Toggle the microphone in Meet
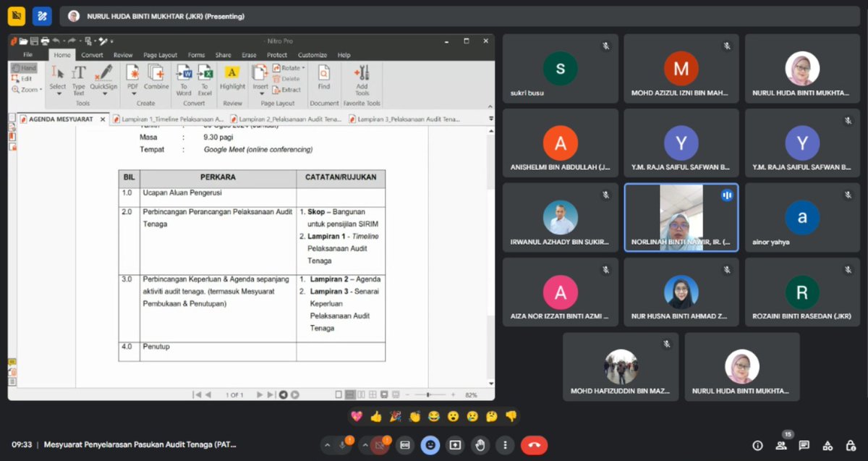The image size is (868, 461). pyautogui.click(x=342, y=445)
